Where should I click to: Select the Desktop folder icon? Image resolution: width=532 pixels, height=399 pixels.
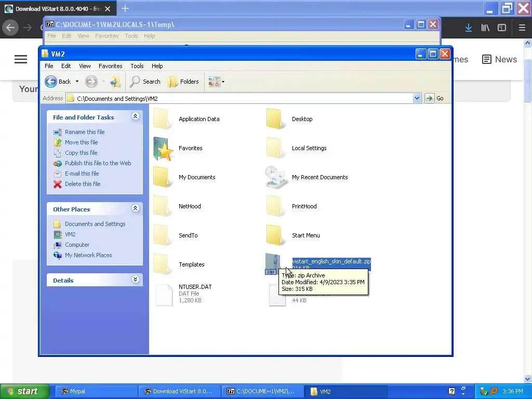275,119
